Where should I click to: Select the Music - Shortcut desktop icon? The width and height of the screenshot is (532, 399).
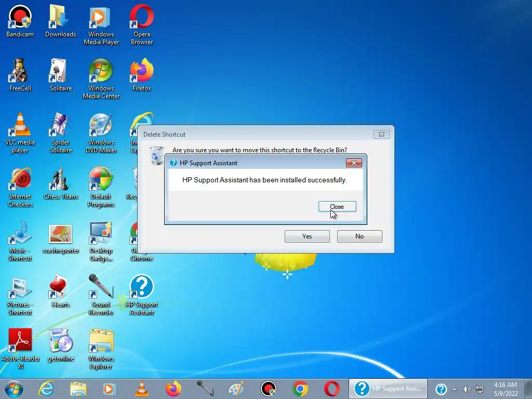point(20,241)
